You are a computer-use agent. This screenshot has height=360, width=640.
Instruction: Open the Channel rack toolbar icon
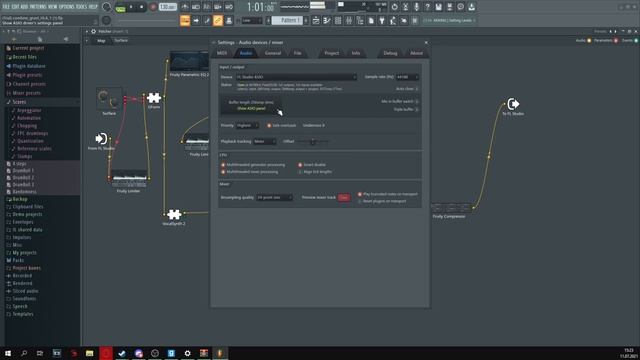coord(338,20)
